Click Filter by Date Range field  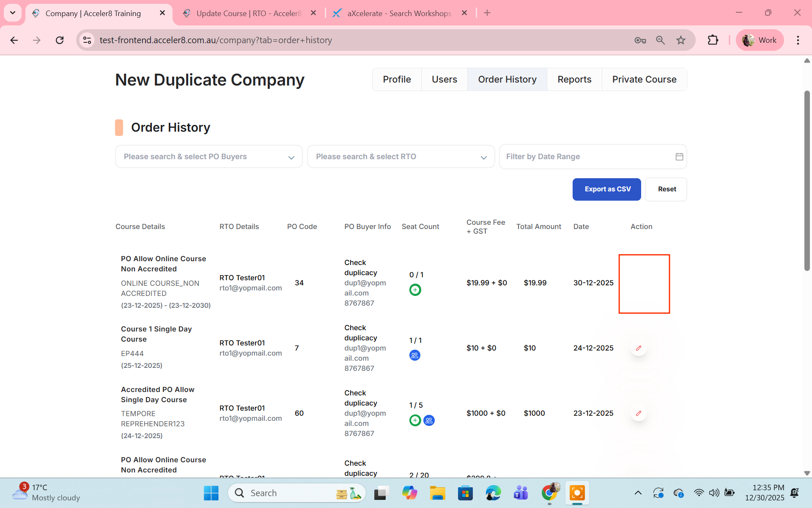pos(586,157)
